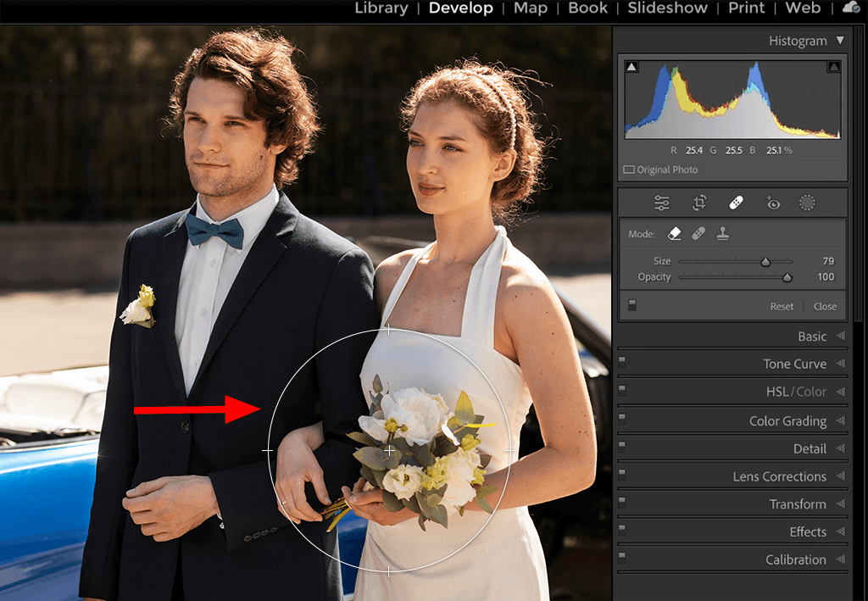Screen dimensions: 868x601
Task: Expand the Lens Corrections panel arrow
Action: tap(841, 476)
